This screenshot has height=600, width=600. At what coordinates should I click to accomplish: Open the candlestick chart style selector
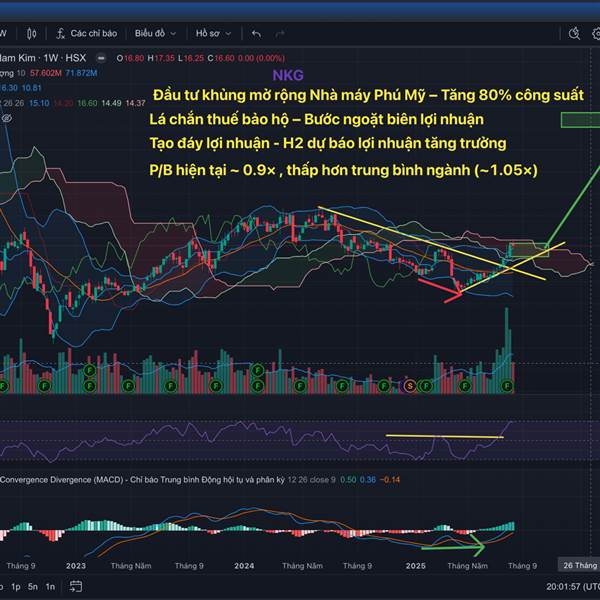(x=31, y=34)
